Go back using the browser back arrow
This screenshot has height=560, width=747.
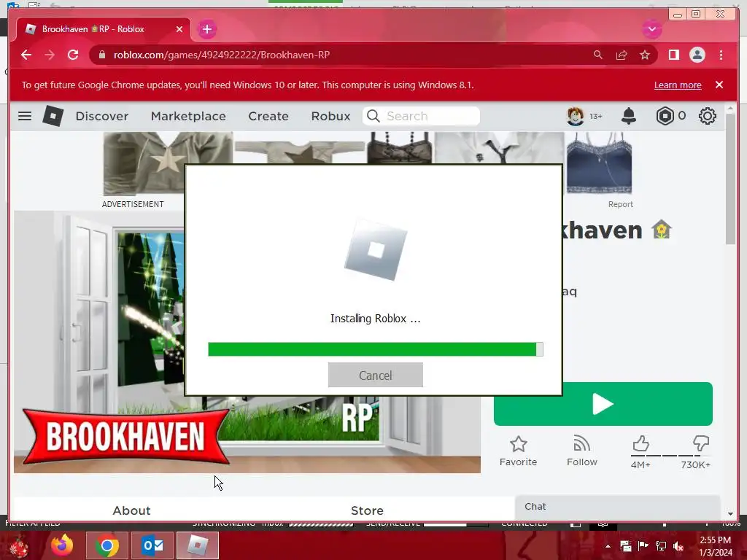pyautogui.click(x=26, y=55)
